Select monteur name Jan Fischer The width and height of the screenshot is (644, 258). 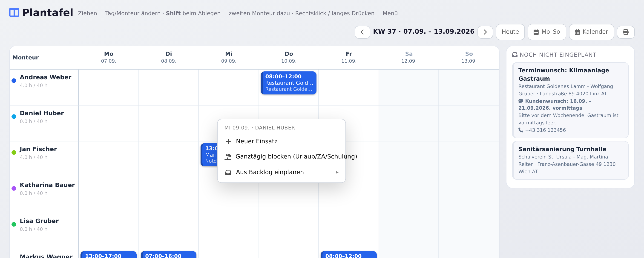tap(38, 149)
